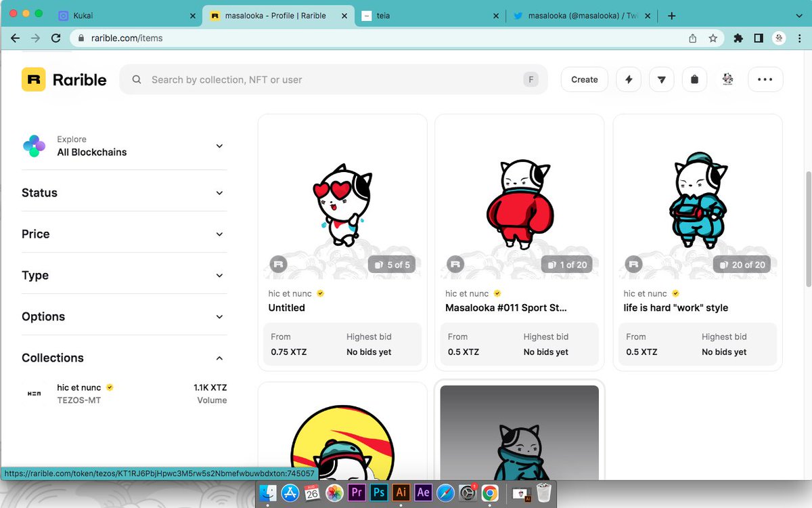
Task: Close the Kukai tab
Action: (x=192, y=16)
